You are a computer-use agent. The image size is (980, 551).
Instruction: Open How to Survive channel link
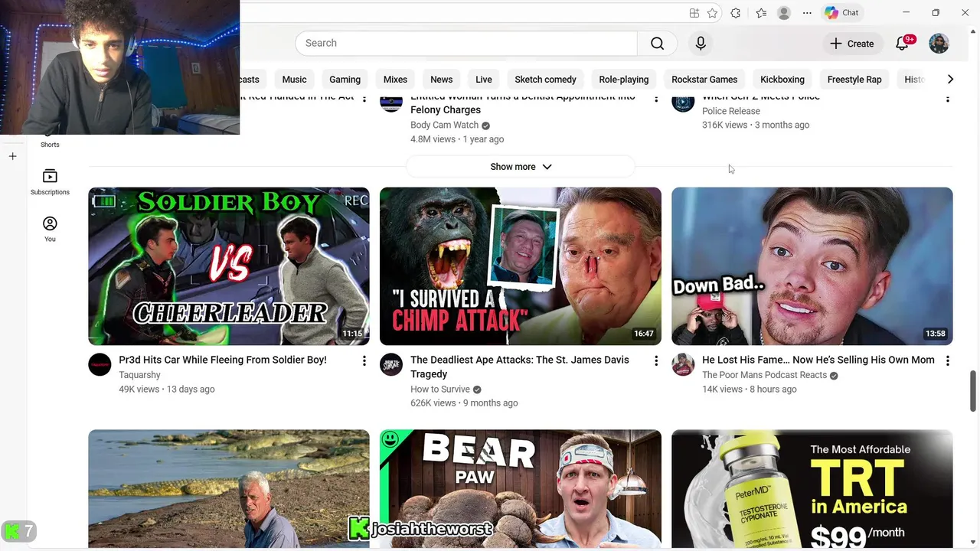coord(440,389)
